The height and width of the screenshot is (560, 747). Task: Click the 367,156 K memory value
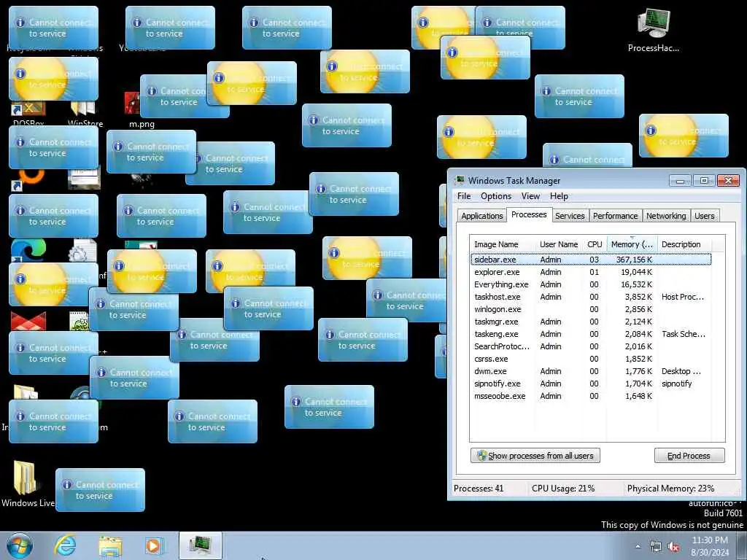click(634, 260)
